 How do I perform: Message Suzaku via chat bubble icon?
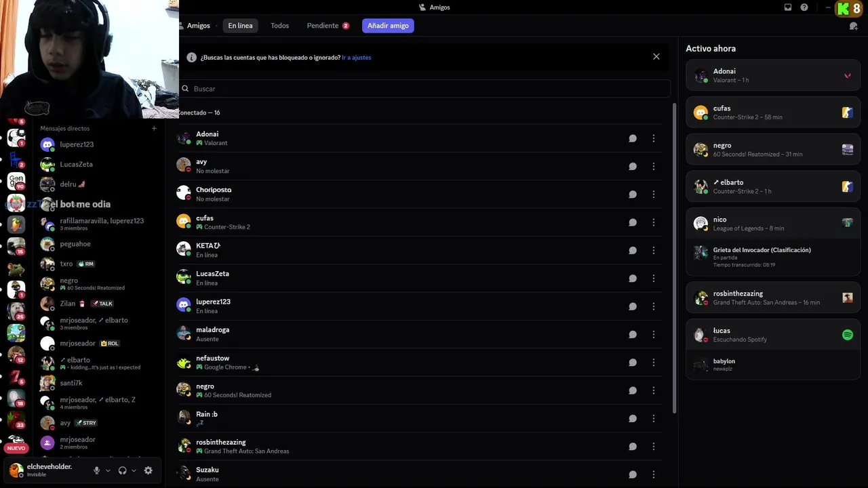point(633,474)
